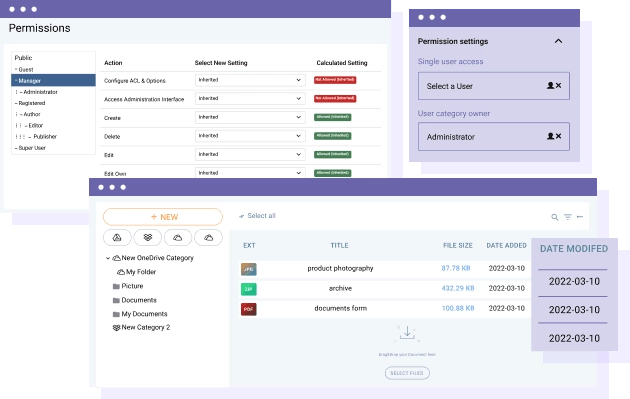The width and height of the screenshot is (630, 399).
Task: Click the JPG file type icon
Action: (249, 269)
